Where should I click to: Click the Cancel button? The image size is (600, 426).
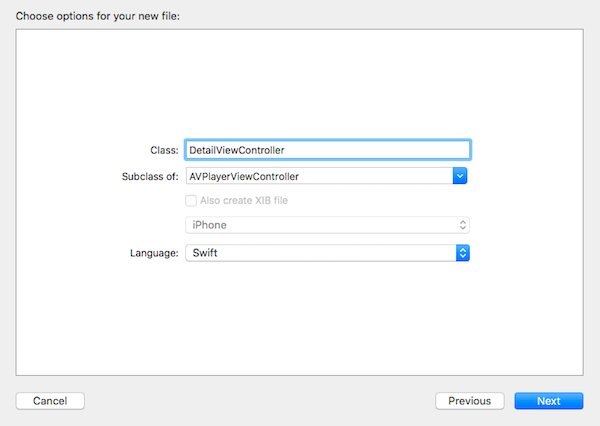click(50, 401)
